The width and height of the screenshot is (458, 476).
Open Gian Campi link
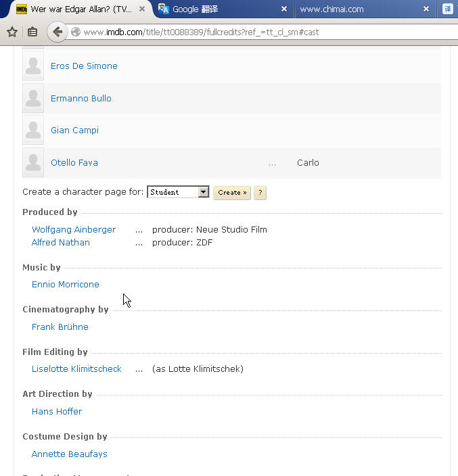74,130
